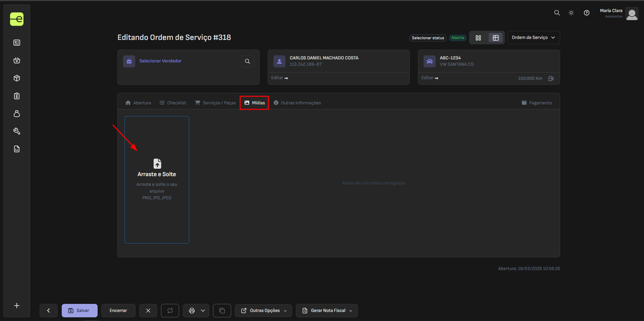Open the report document sidebar icon
Image resolution: width=644 pixels, height=321 pixels.
pyautogui.click(x=17, y=149)
